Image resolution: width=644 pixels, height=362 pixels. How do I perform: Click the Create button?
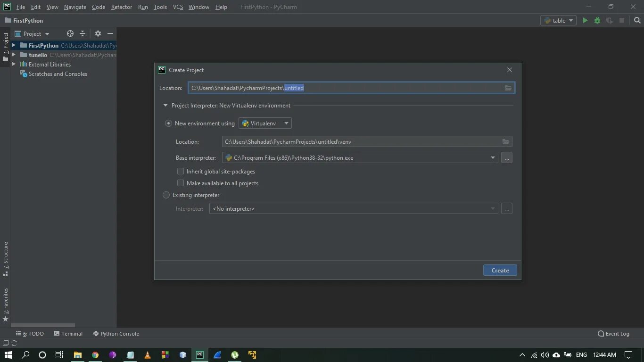coord(500,270)
